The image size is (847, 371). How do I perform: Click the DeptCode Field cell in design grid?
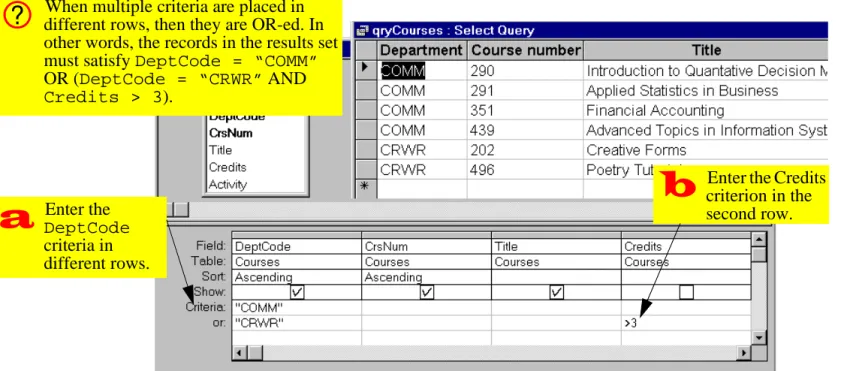pos(297,246)
